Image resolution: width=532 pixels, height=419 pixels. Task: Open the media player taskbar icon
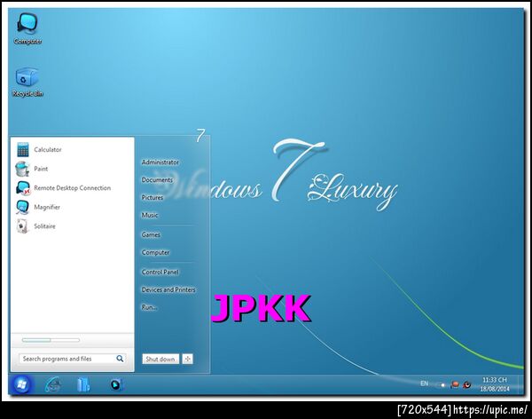coord(115,385)
